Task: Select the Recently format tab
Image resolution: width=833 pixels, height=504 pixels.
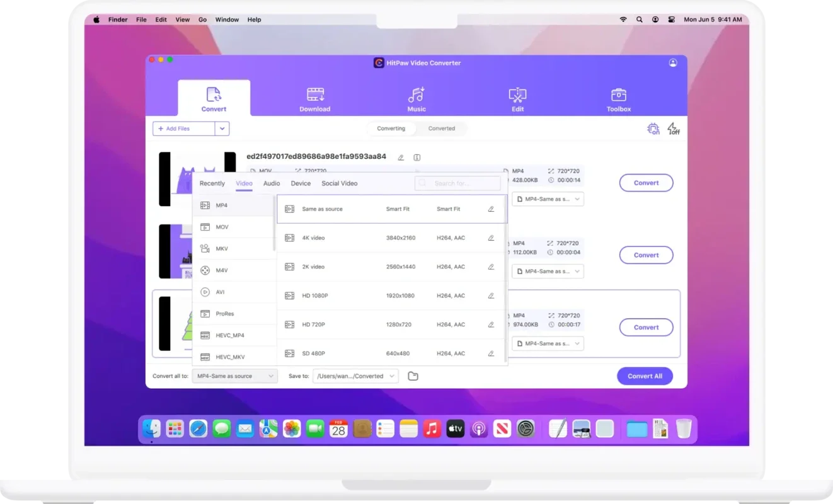Action: pos(212,183)
